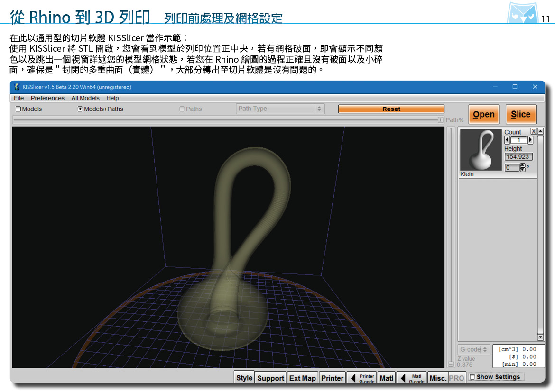Click the Path% horizontal slider handle
This screenshot has height=392, width=555.
click(440, 120)
